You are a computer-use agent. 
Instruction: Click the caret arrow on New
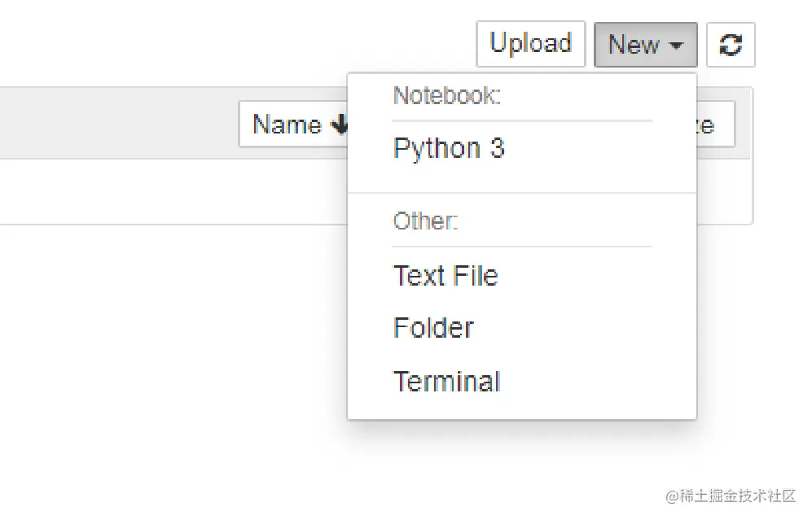(676, 46)
